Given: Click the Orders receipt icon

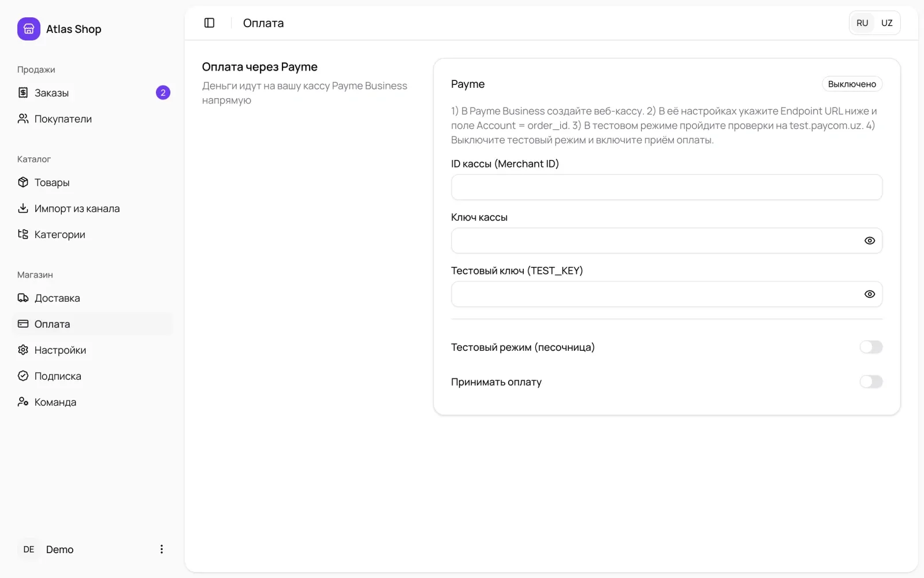Looking at the screenshot, I should pyautogui.click(x=23, y=92).
